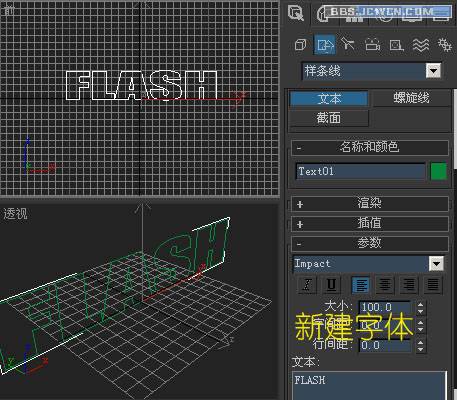Click the 行间距 leading value field

pyautogui.click(x=385, y=345)
